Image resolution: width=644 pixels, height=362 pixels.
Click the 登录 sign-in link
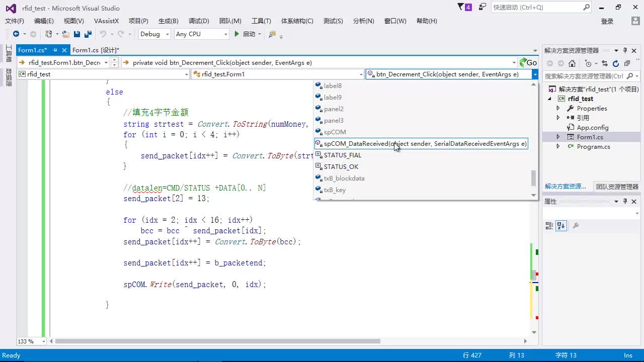coord(607,21)
